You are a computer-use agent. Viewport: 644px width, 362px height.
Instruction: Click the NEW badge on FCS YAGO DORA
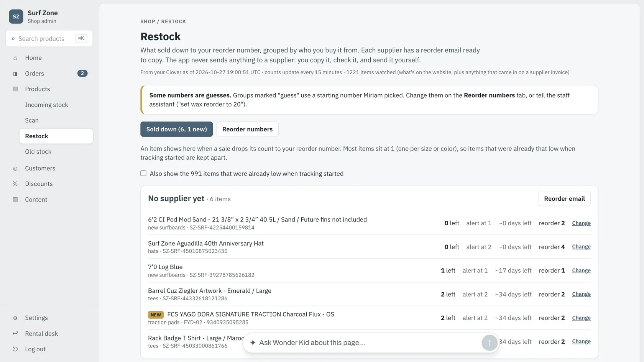(x=156, y=315)
